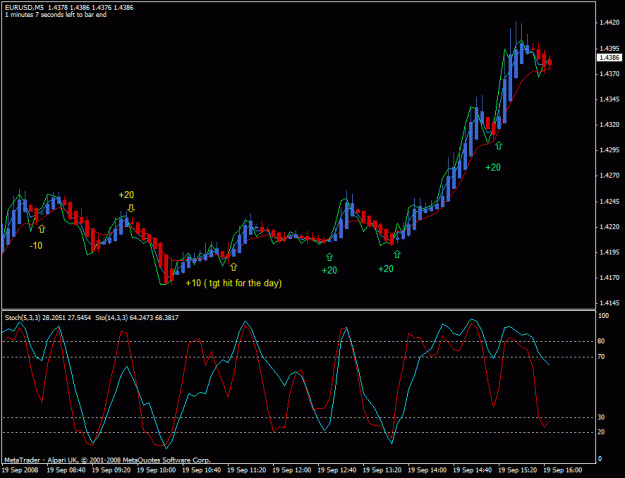This screenshot has width=625, height=478.
Task: Click the '19 Sep 09:20' time axis label
Action: point(111,470)
